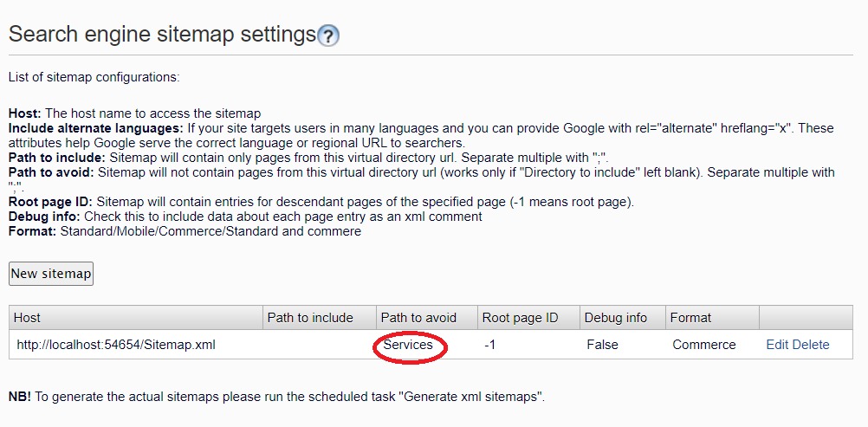Delete the localhost sitemap entry
The height and width of the screenshot is (427, 868).
tap(811, 345)
